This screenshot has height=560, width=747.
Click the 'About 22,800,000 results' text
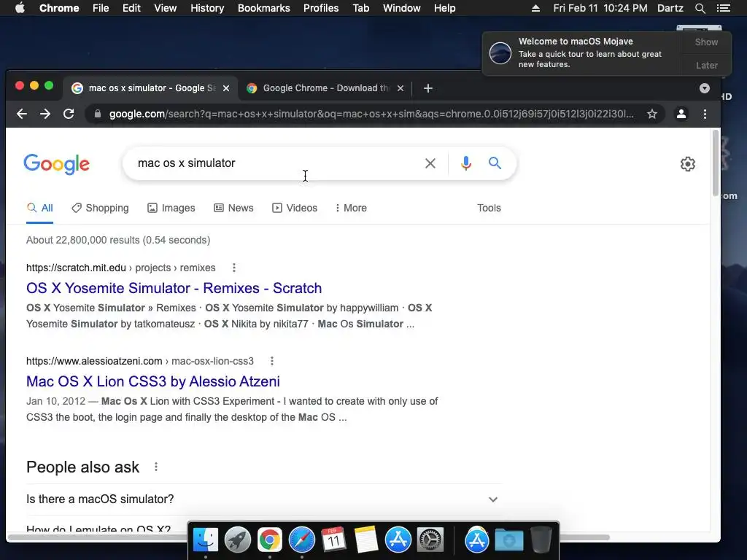[x=118, y=240]
